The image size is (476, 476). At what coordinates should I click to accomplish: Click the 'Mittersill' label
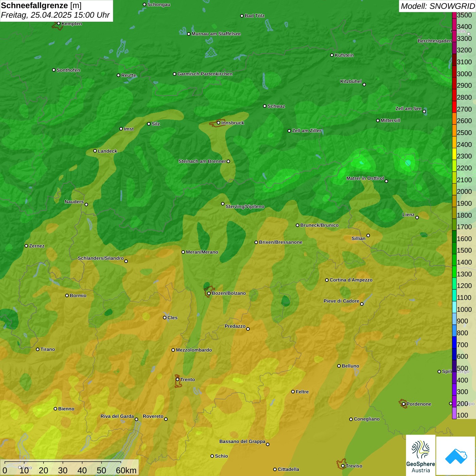390,120
